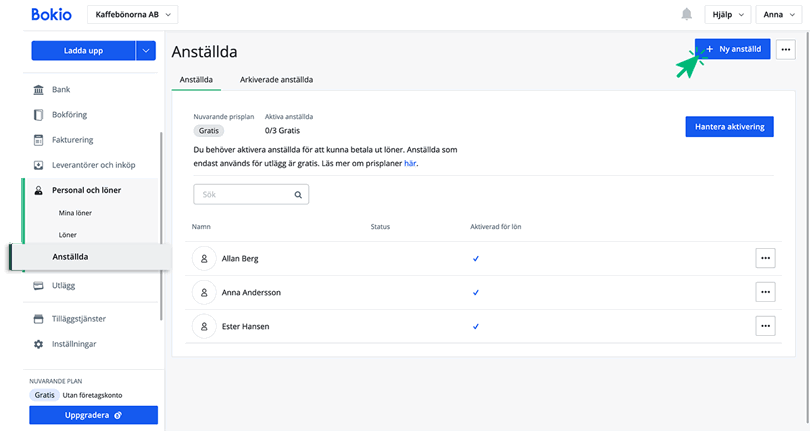Open Bokföring section in sidebar
The width and height of the screenshot is (810, 431).
click(69, 115)
